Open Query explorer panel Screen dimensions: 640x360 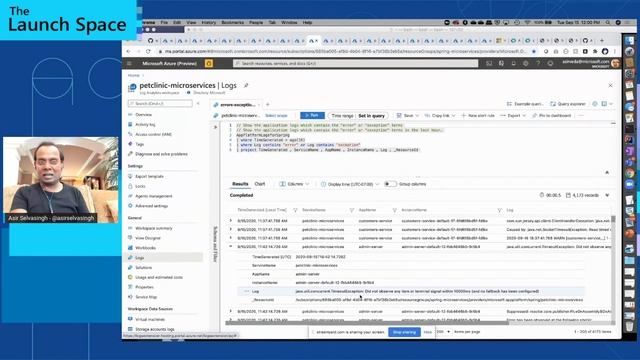(568, 104)
